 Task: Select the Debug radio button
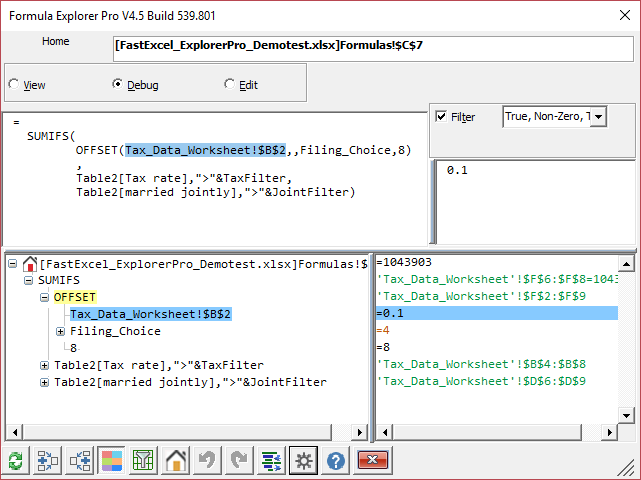pos(117,84)
